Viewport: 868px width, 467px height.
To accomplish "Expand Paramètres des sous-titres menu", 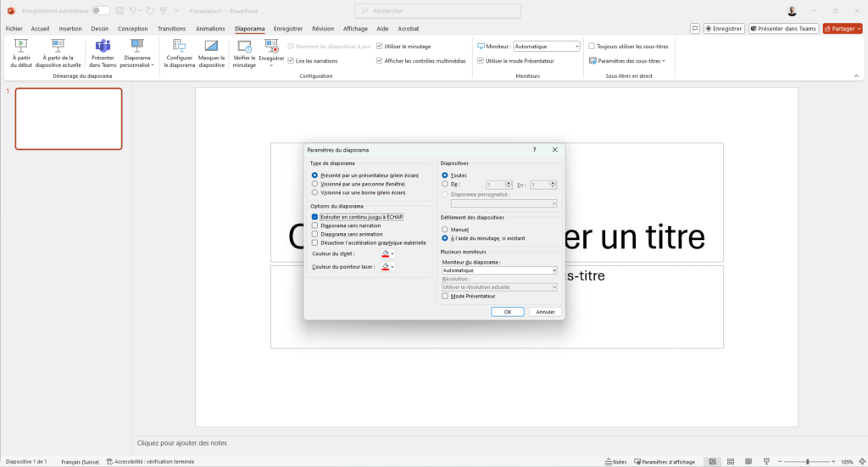I will 627,61.
